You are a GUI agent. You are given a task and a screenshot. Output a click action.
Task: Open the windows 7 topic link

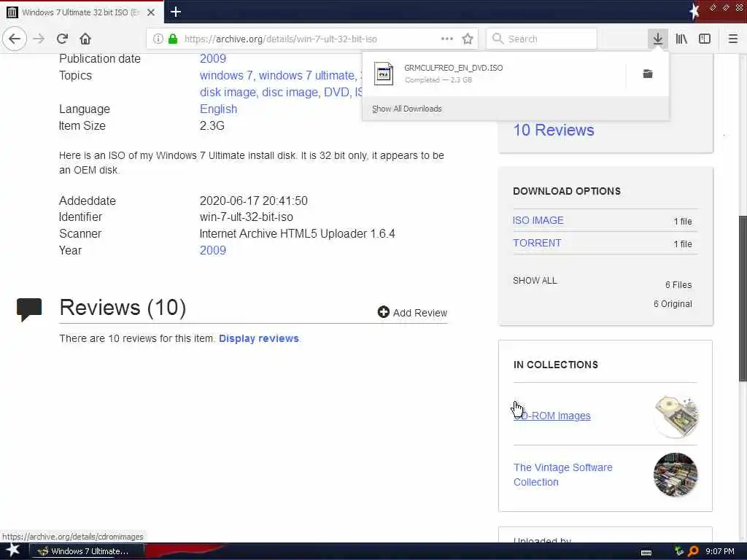pos(226,75)
